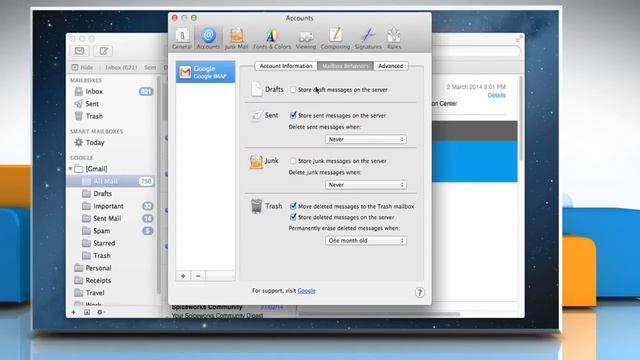This screenshot has width=640, height=360.
Task: Collapse the [Gmail] folder disclosure triangle
Action: [71, 169]
